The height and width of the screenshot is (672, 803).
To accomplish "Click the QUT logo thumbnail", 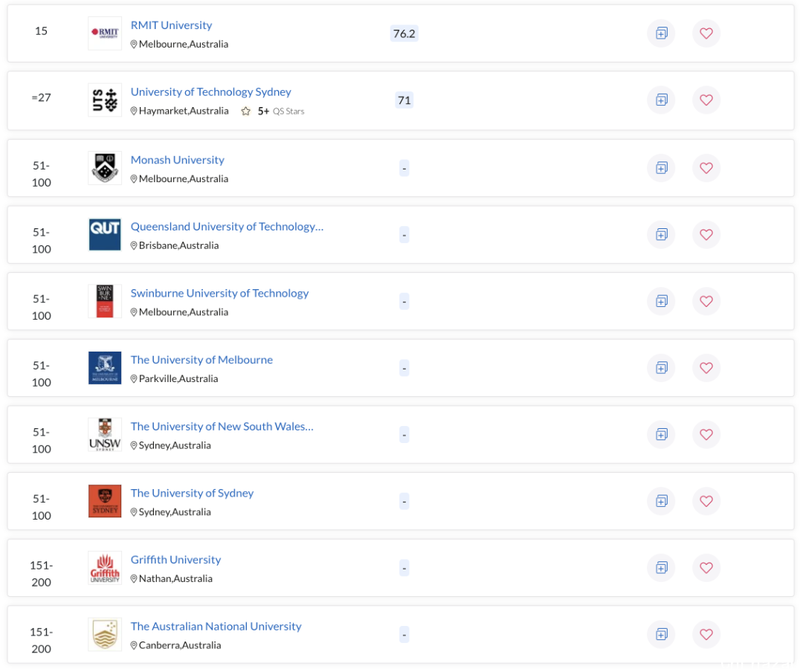I will 105,235.
